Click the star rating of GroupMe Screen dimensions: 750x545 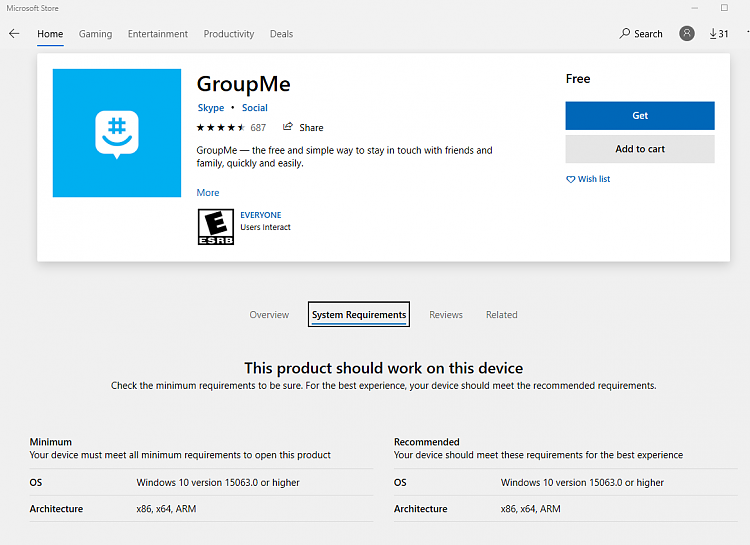221,127
